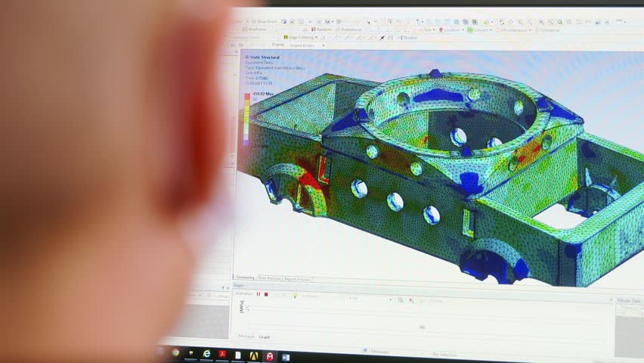Open the viewports layout dropdown

tap(623, 22)
